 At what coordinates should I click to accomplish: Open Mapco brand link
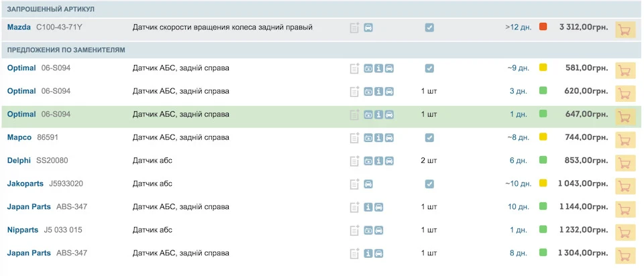pos(19,137)
